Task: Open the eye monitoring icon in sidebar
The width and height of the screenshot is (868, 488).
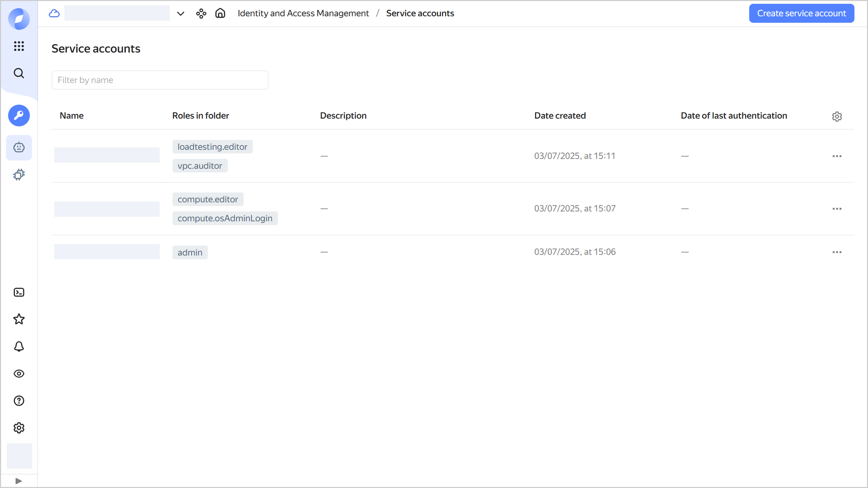Action: (19, 373)
